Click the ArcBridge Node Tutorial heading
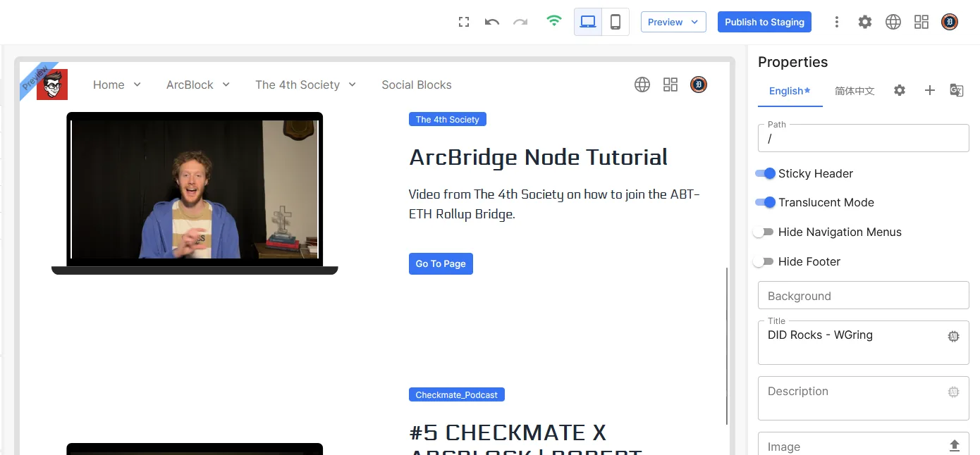 pos(538,157)
